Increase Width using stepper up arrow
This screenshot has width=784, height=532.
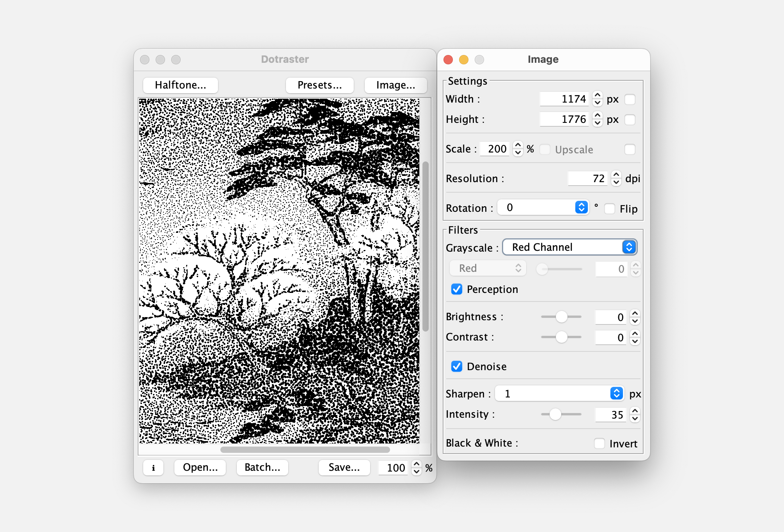click(597, 95)
